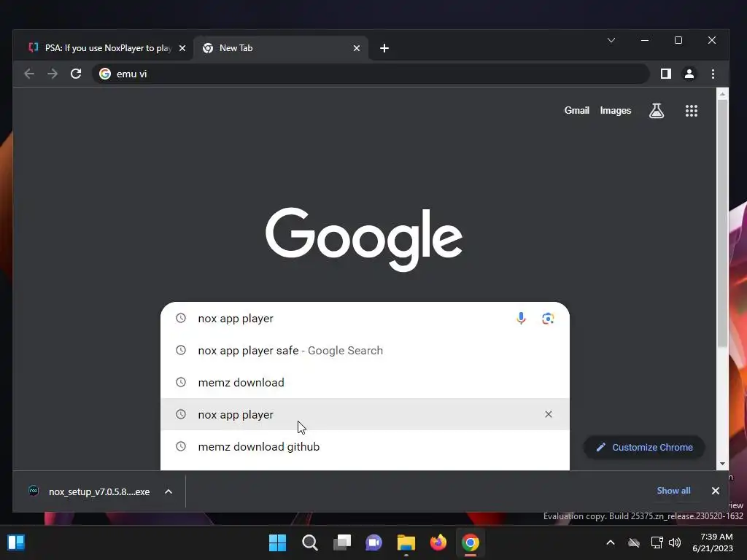Search by image with Google Lens
This screenshot has height=560, width=747.
(x=548, y=318)
